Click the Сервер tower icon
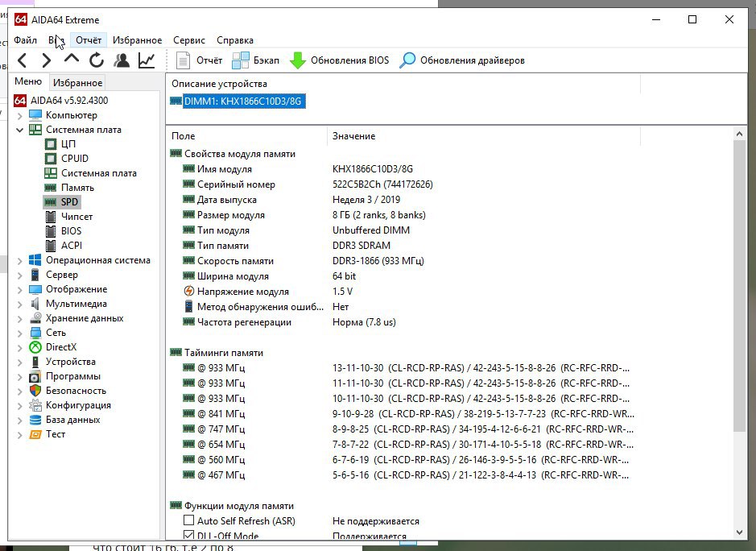756x551 pixels. point(35,275)
